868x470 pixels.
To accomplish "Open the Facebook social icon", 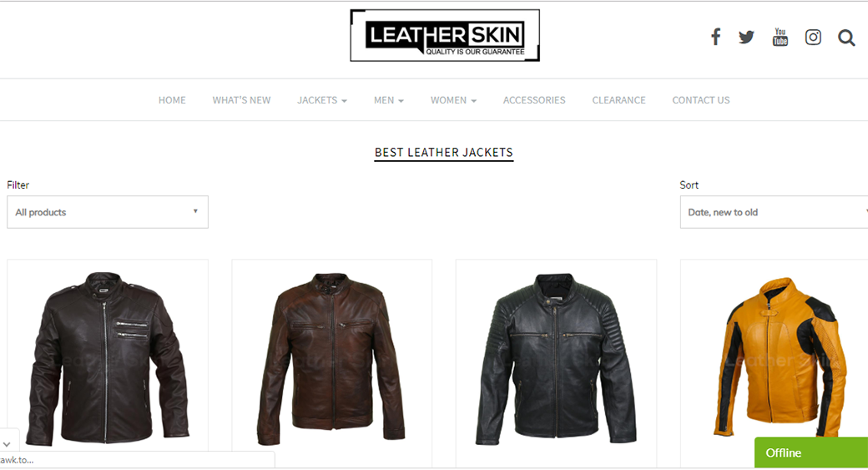I will tap(716, 37).
